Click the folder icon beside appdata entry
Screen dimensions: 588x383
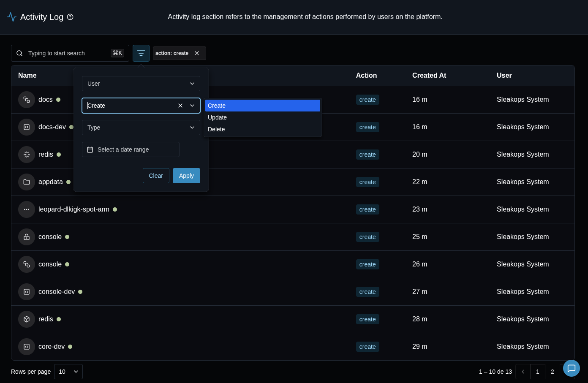click(x=27, y=182)
